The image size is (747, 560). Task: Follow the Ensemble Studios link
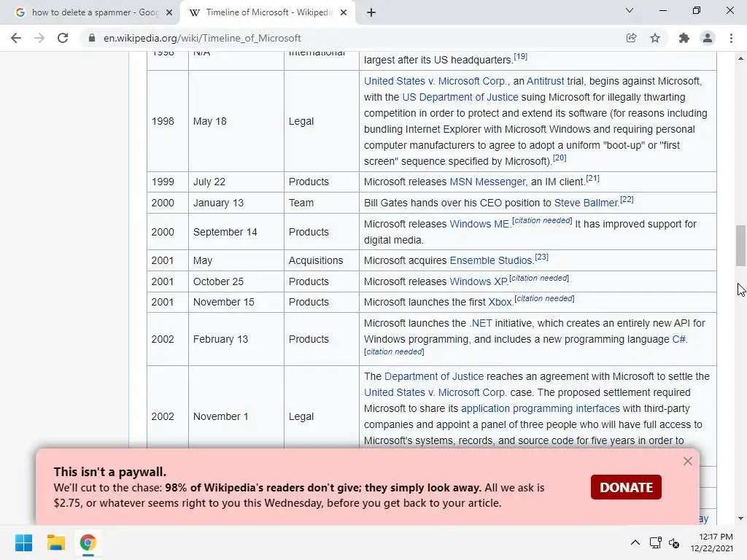491,260
